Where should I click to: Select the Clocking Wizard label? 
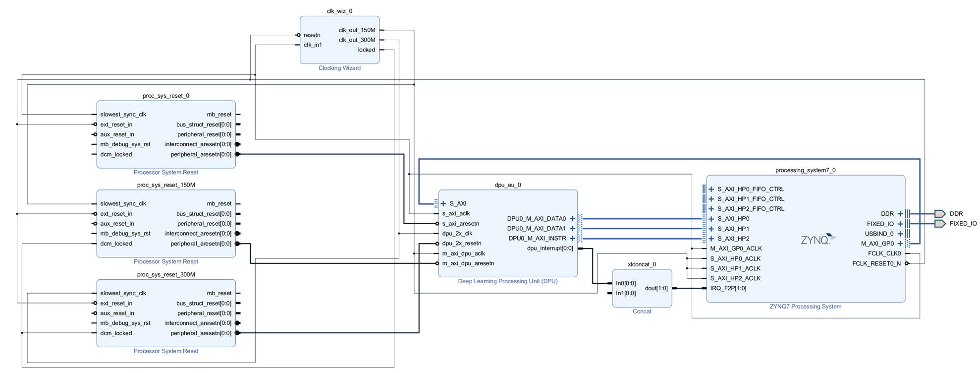click(339, 68)
